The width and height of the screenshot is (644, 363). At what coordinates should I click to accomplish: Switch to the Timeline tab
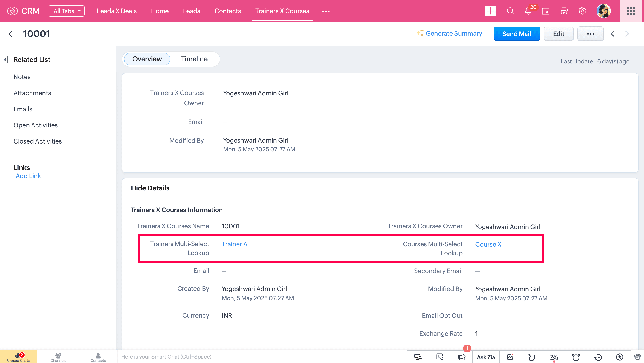tap(194, 59)
